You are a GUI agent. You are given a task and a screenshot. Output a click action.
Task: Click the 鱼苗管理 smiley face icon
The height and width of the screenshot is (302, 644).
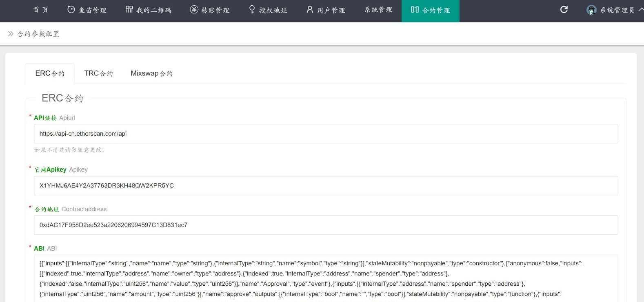coord(71,9)
